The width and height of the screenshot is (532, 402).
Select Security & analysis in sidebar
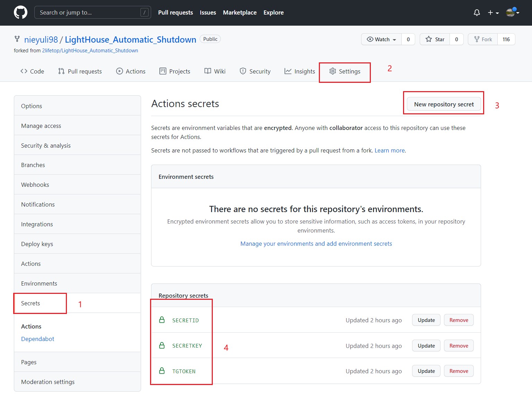[77, 145]
